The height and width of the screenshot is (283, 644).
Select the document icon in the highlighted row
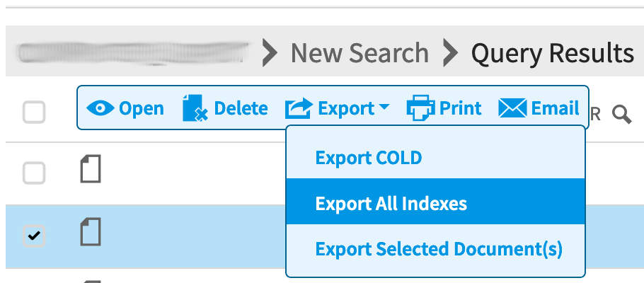click(x=91, y=232)
